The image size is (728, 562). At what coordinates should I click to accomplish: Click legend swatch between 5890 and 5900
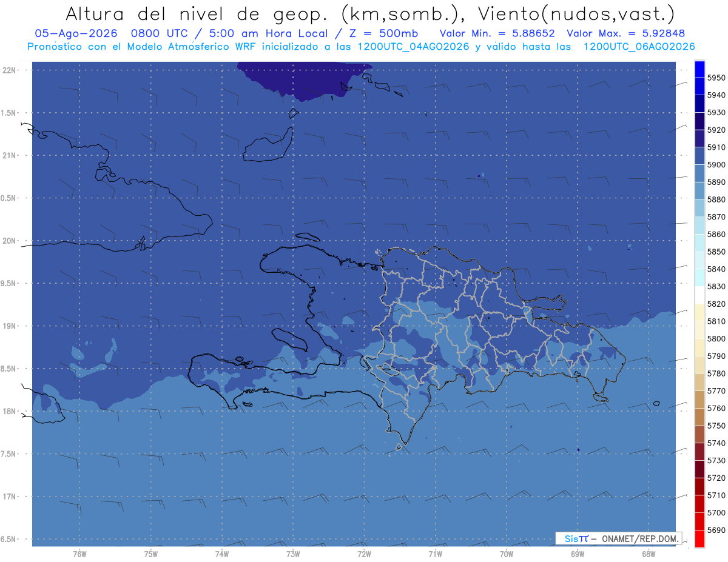pyautogui.click(x=699, y=173)
